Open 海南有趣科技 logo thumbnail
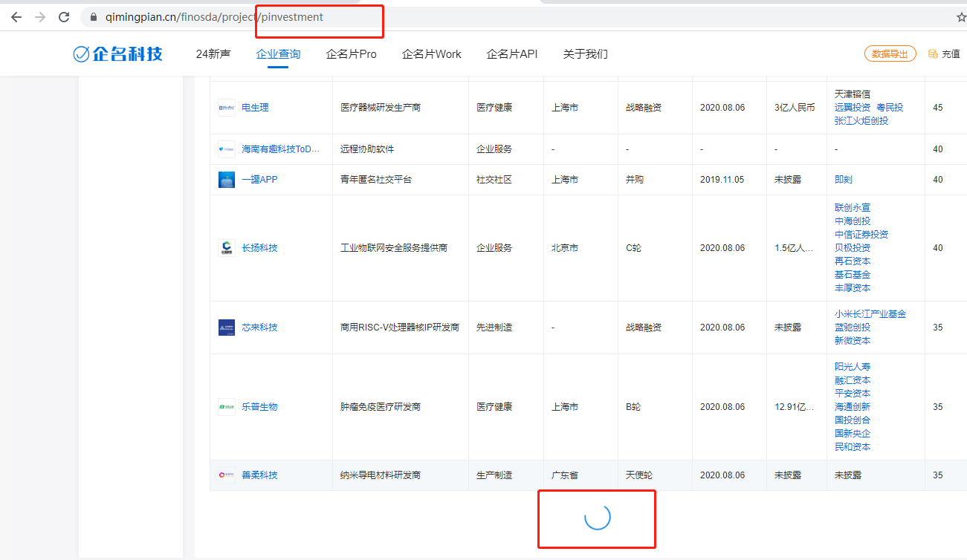 click(227, 149)
